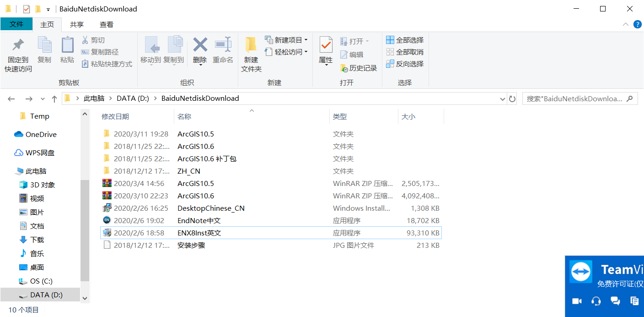The image size is (644, 317).
Task: Select 3D Objects in navigation pane
Action: (37, 185)
